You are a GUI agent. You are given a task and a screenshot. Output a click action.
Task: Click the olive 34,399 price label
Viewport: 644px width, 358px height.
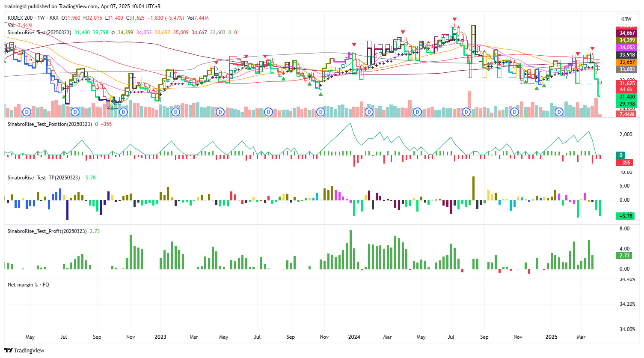tap(627, 40)
